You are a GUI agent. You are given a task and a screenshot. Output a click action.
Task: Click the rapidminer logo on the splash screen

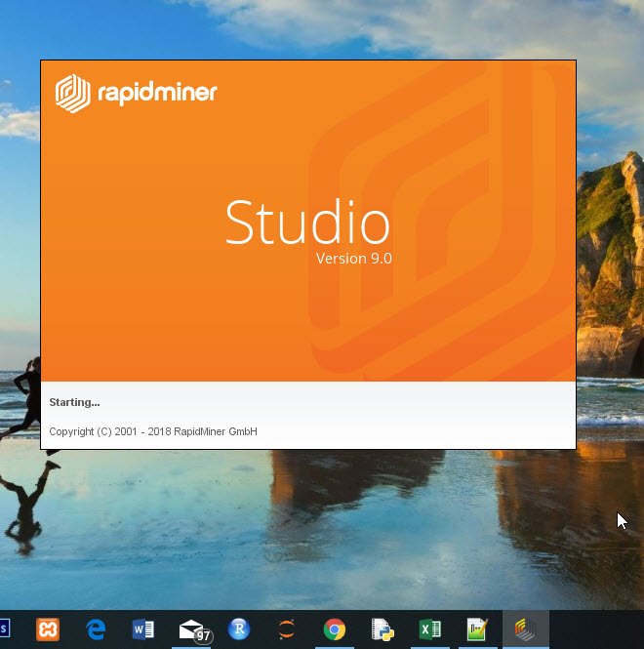click(137, 93)
